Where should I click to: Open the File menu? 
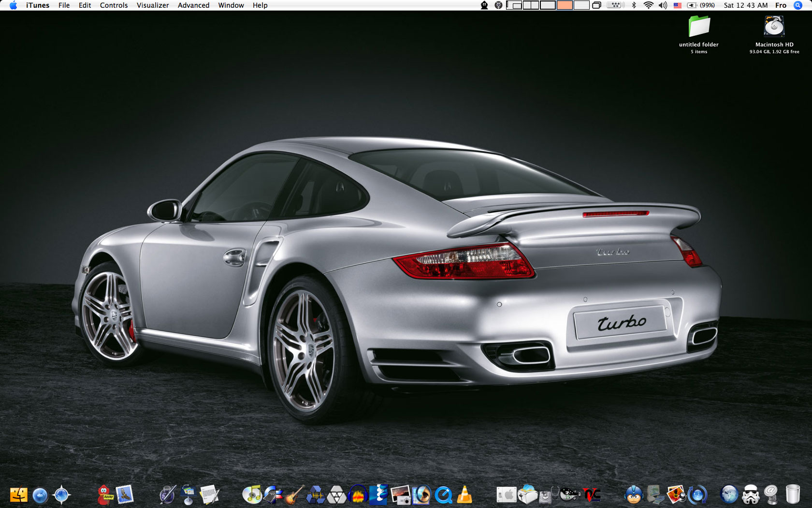64,5
